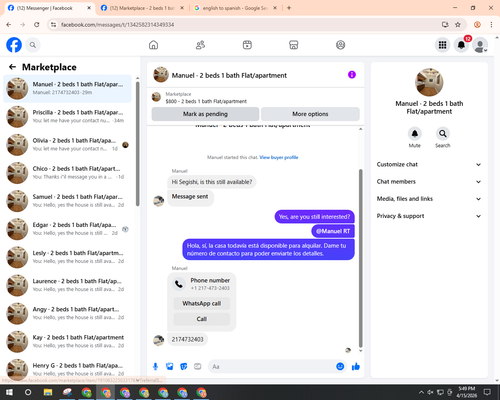Open the Olivia conversation
Viewport: 500px width, 400px height.
(x=68, y=145)
